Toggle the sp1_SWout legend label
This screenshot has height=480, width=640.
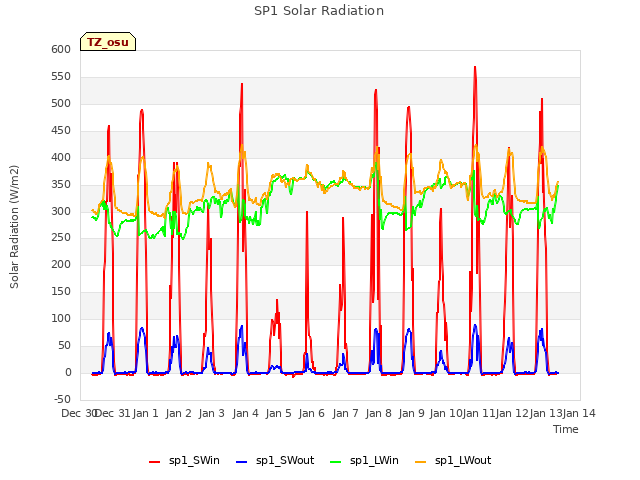(285, 461)
